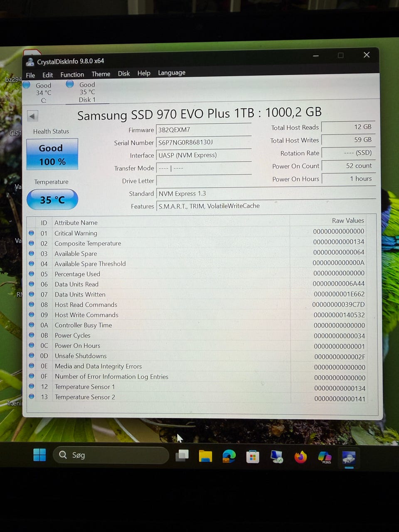Open the Windows Start menu
The image size is (399, 532).
coord(40,455)
